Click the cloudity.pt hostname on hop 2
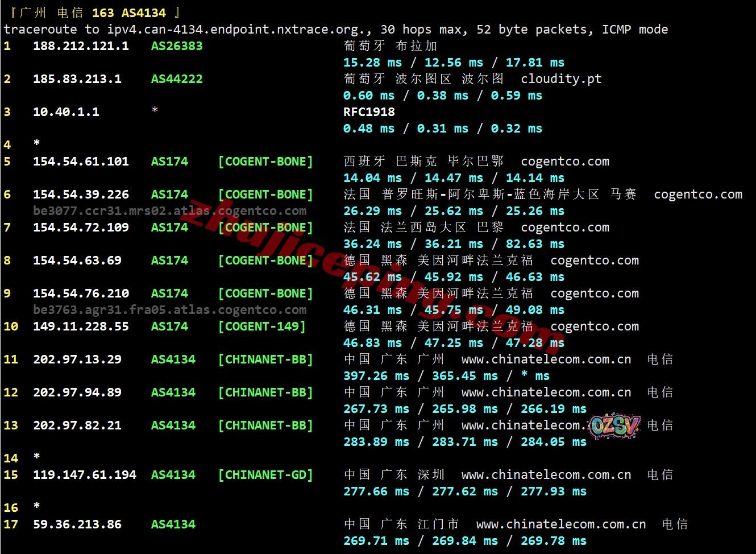This screenshot has width=756, height=554. (560, 79)
